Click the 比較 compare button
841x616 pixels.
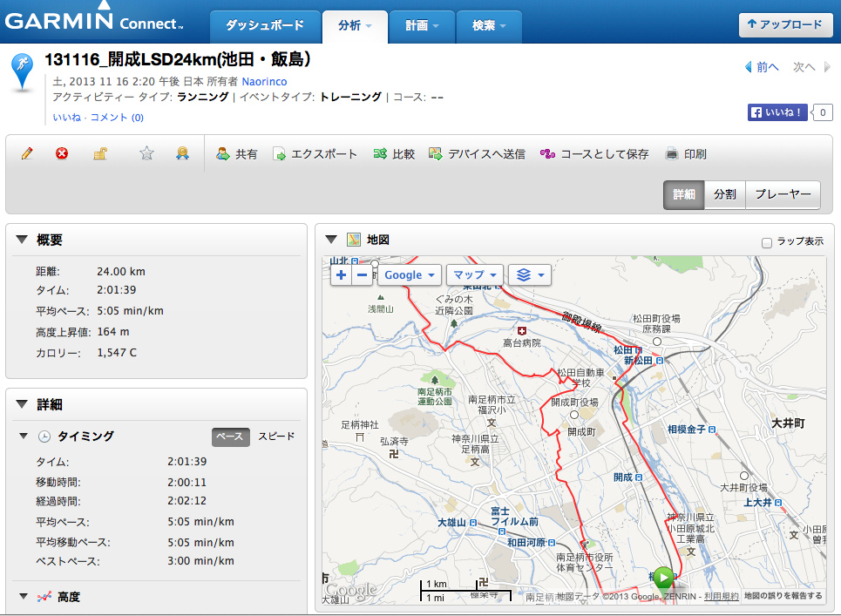pyautogui.click(x=394, y=154)
